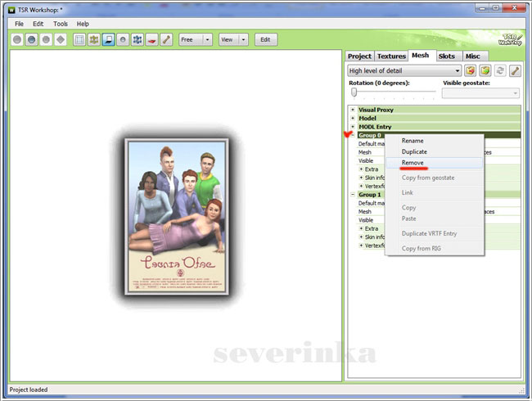Click the first gray sphere toolbar icon
The height and width of the screenshot is (401, 532).
17,39
